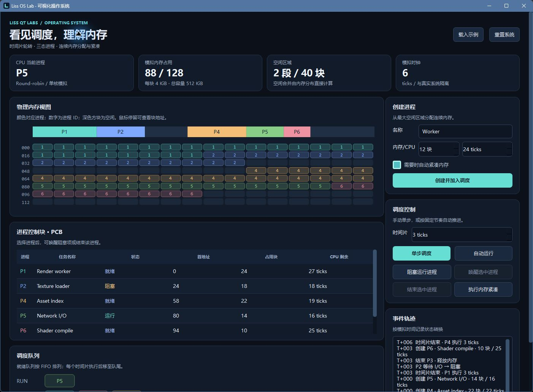This screenshot has width=533, height=392.
Task: Click the CPU field showing 24 ticks
Action: coord(487,149)
